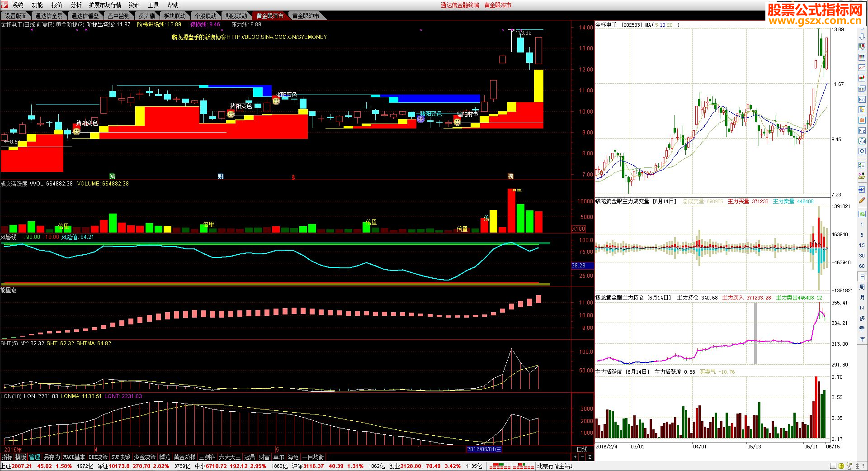Screen dimensions: 868x471
Task: Select the 日 daily period button
Action: click(862, 276)
